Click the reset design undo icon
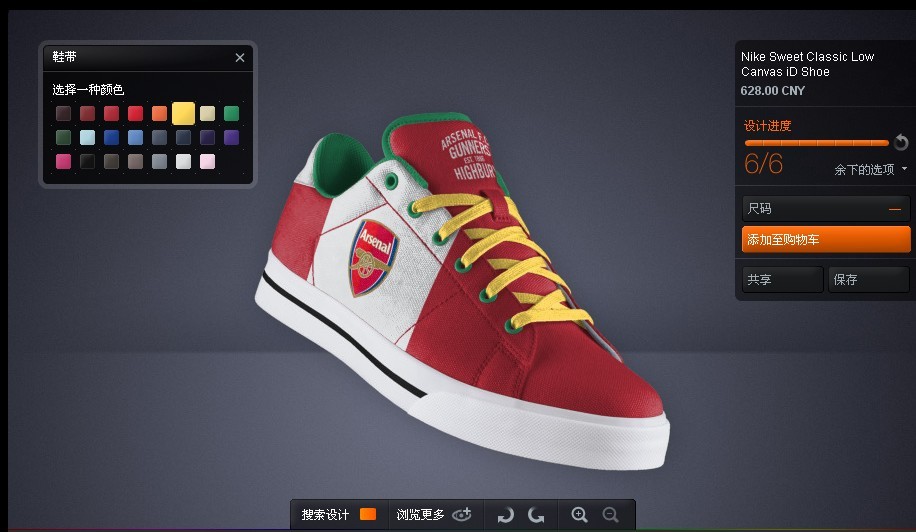This screenshot has height=532, width=916. pos(901,143)
